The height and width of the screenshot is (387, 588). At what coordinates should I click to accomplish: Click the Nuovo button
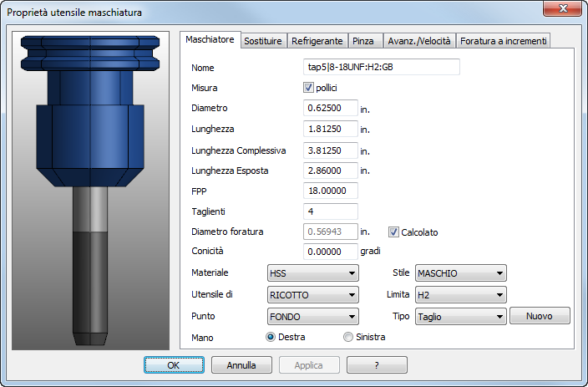point(540,316)
